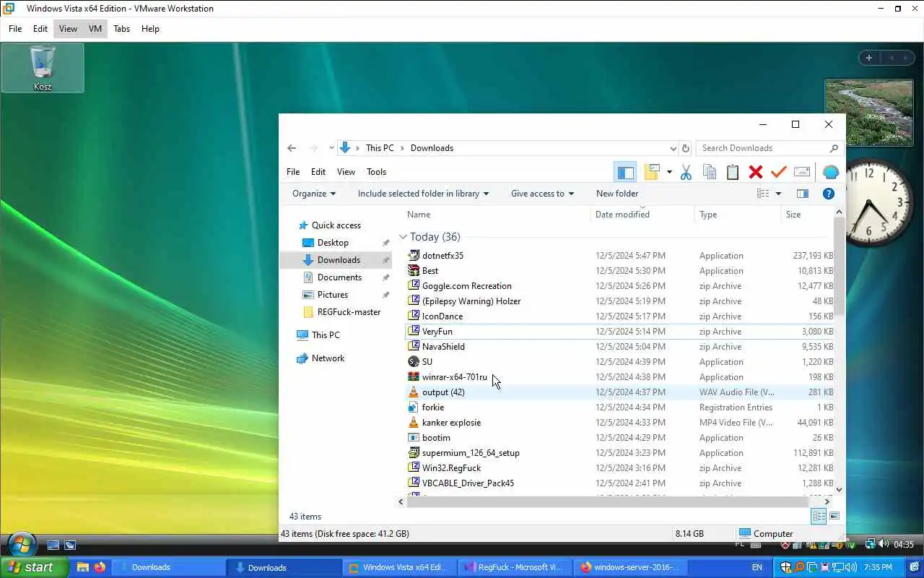Open the Edit menu in Explorer
Image resolution: width=924 pixels, height=578 pixels.
tap(318, 172)
